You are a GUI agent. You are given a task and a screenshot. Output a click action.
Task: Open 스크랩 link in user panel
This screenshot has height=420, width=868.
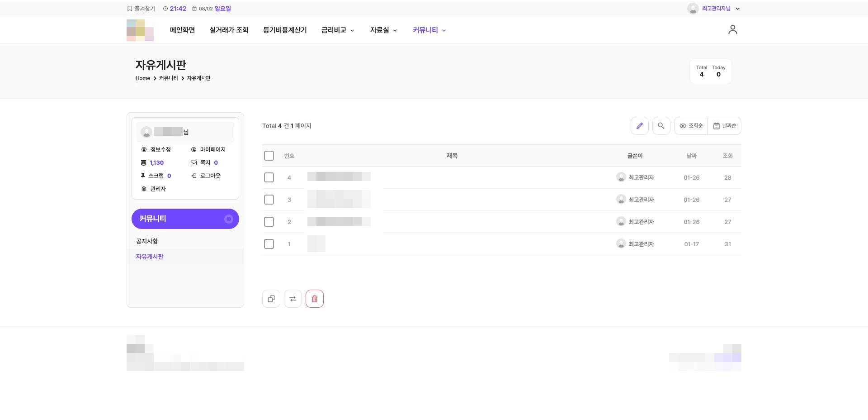pyautogui.click(x=156, y=176)
